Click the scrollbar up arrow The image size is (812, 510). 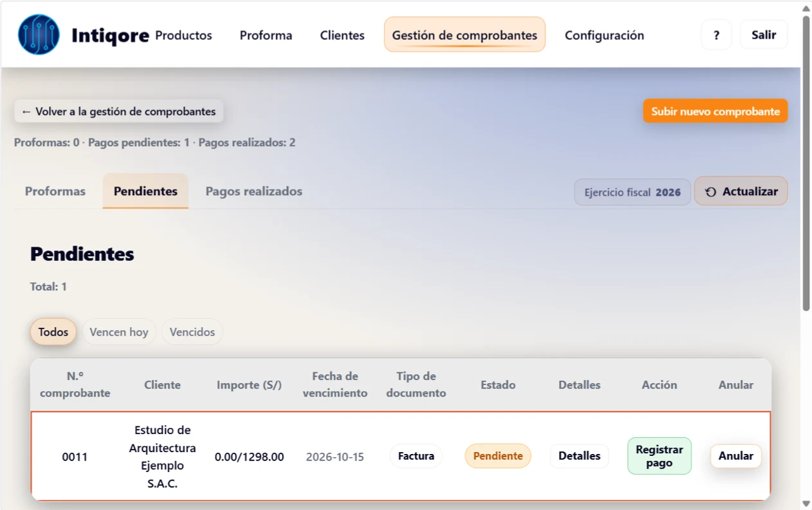tap(806, 7)
